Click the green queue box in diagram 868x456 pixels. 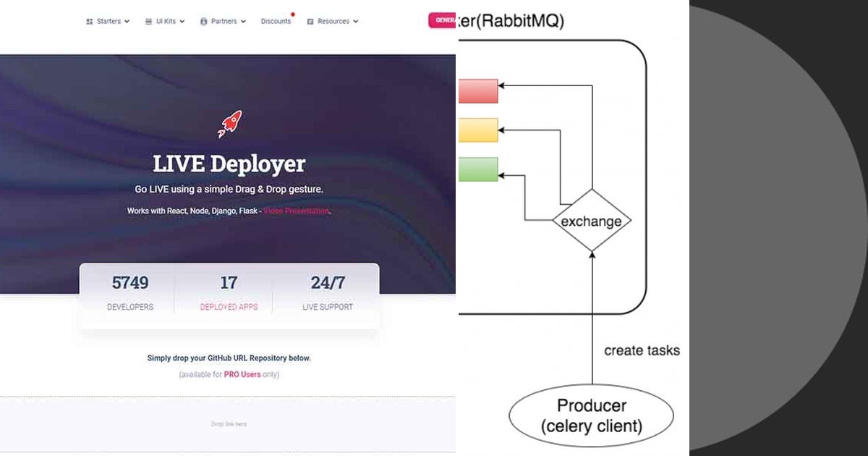click(478, 169)
